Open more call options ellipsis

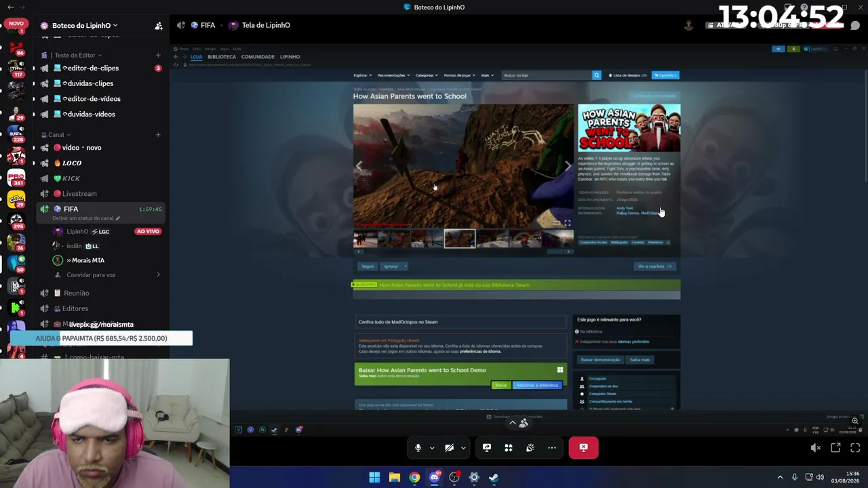pyautogui.click(x=552, y=447)
